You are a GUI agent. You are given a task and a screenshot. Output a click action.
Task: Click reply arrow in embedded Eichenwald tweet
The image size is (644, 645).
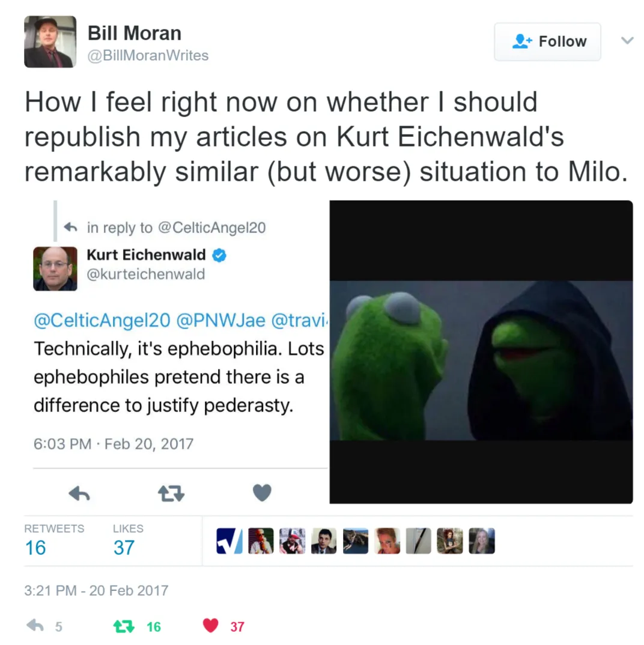79,493
